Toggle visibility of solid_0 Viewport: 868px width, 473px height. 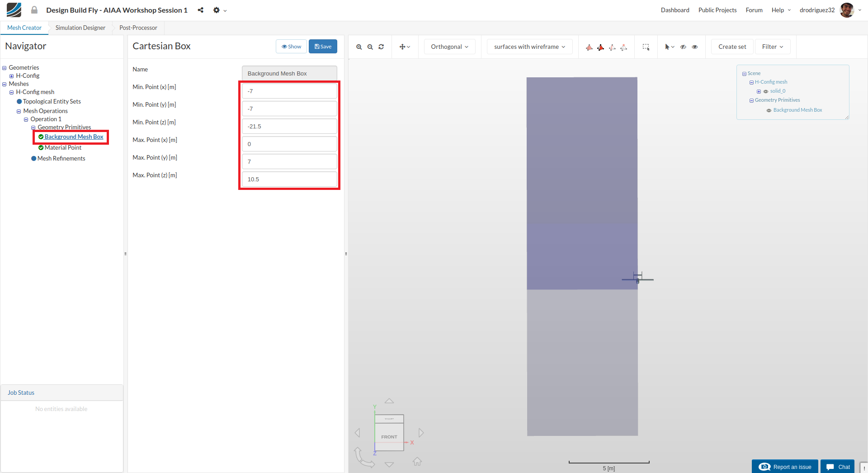click(x=766, y=91)
